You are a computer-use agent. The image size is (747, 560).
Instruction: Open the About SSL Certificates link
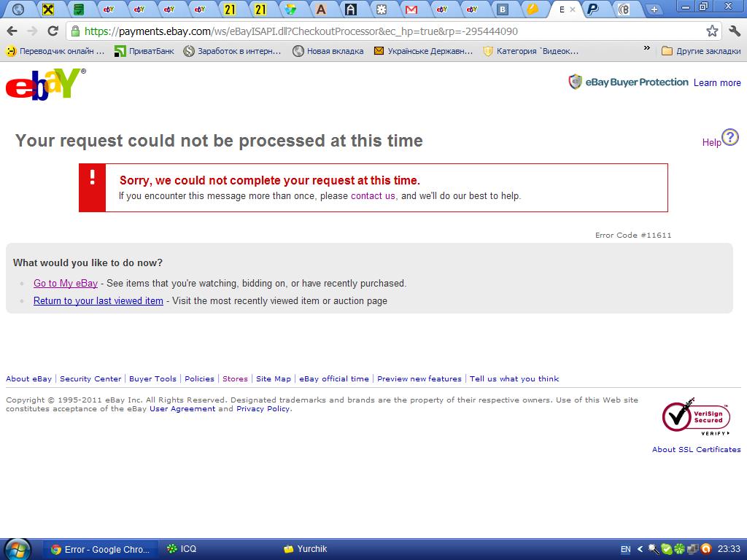tap(696, 449)
